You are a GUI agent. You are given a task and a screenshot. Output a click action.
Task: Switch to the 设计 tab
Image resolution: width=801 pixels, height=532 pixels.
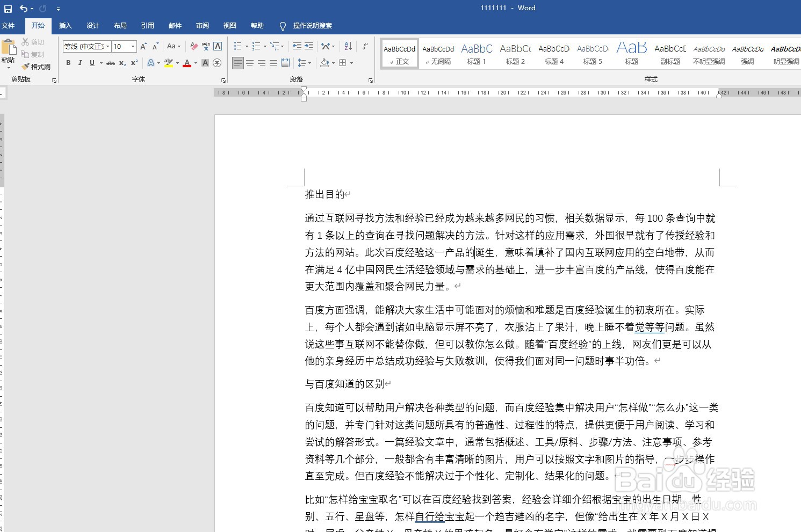[93, 26]
